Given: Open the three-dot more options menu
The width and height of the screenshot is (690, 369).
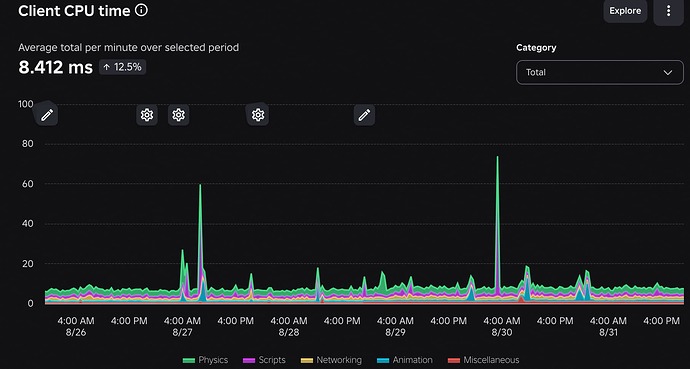Looking at the screenshot, I should 668,11.
